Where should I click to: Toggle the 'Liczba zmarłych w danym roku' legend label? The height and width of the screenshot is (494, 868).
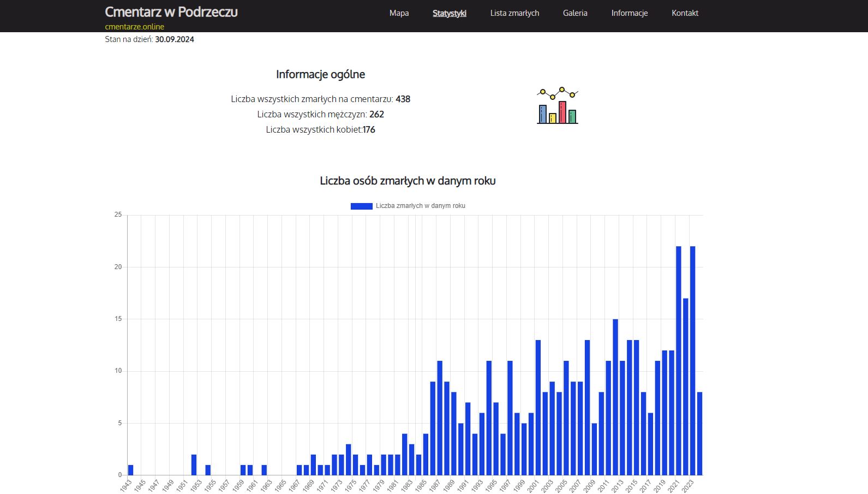pos(420,206)
